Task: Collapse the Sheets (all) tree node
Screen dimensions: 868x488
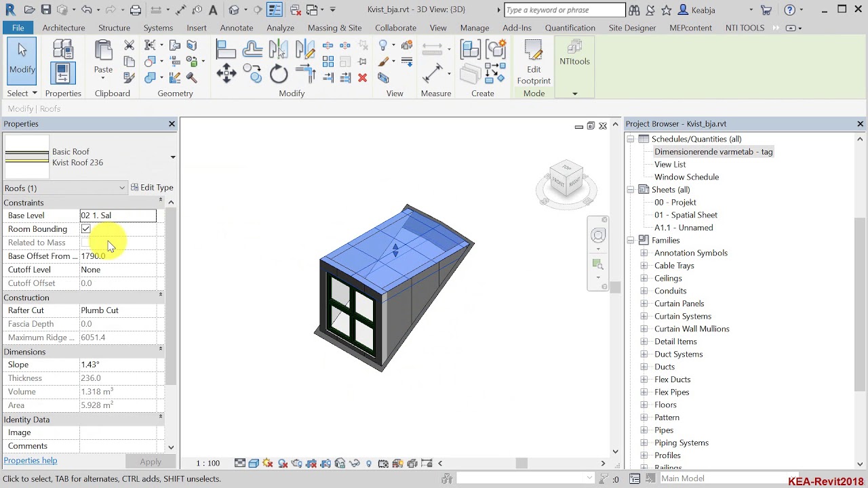Action: click(x=631, y=190)
